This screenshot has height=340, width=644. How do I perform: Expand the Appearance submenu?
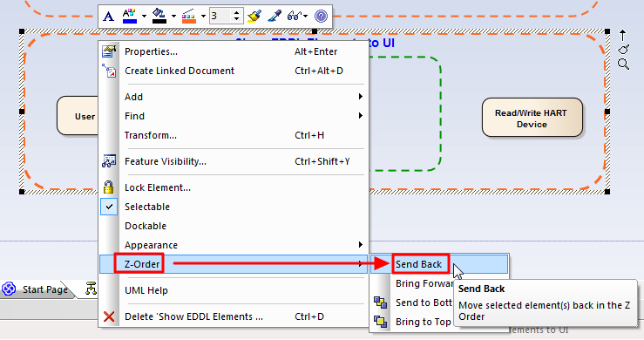point(233,245)
